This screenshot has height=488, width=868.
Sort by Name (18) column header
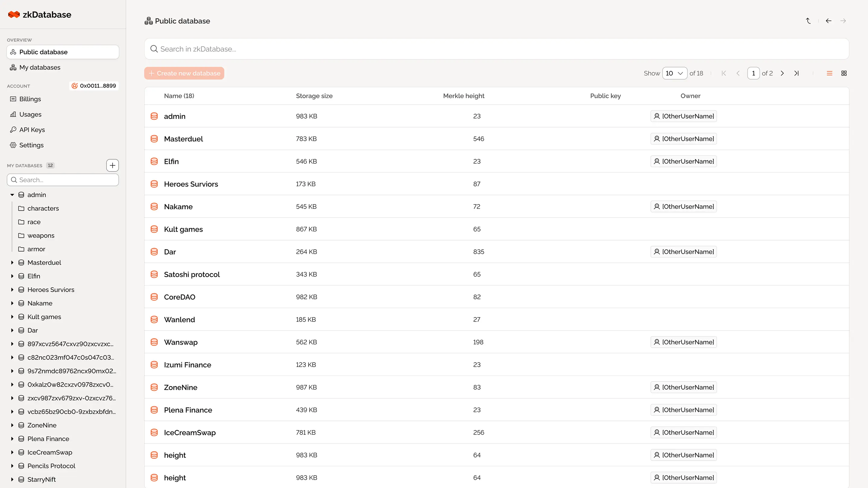point(179,96)
